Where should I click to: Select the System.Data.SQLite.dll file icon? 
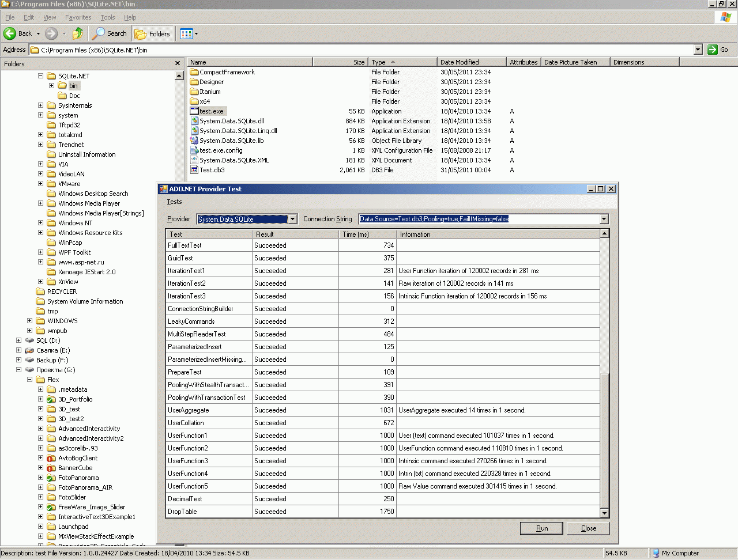click(x=194, y=121)
